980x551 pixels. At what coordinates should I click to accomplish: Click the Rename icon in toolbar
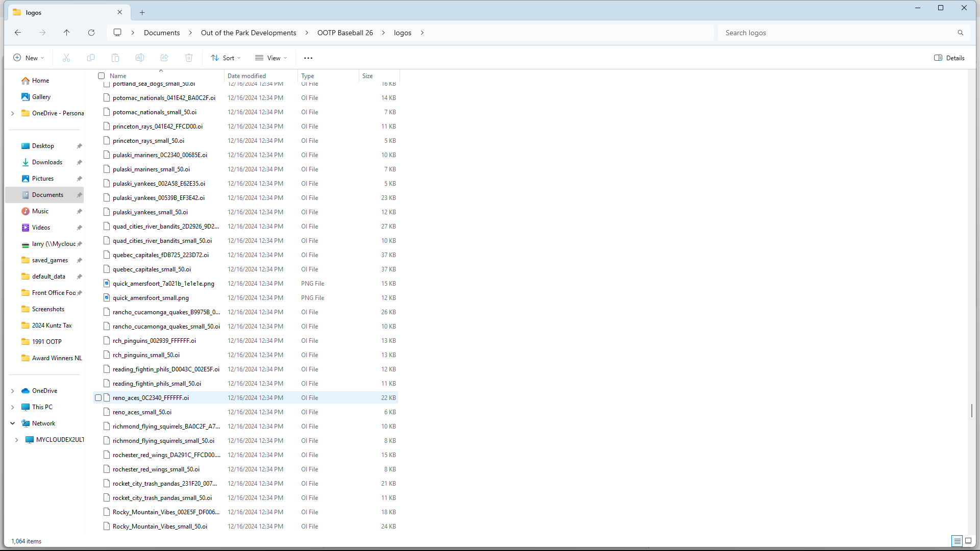coord(140,58)
